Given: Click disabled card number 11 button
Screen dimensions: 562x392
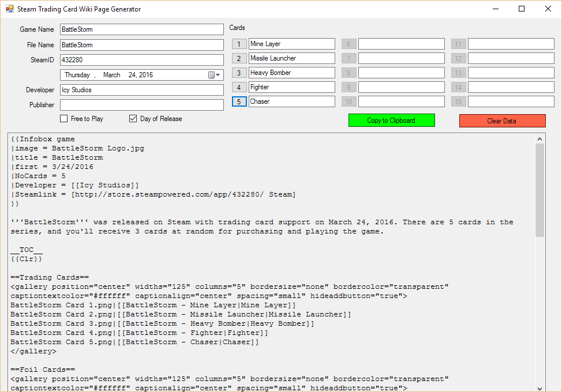Looking at the screenshot, I should (x=458, y=44).
